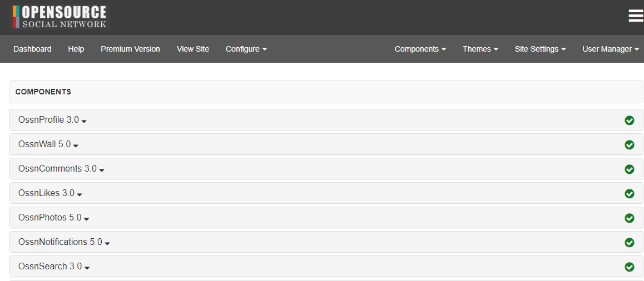Screen dimensions: 644x281
Task: Click OssnPhotos green status checkmark
Action: 629,218
